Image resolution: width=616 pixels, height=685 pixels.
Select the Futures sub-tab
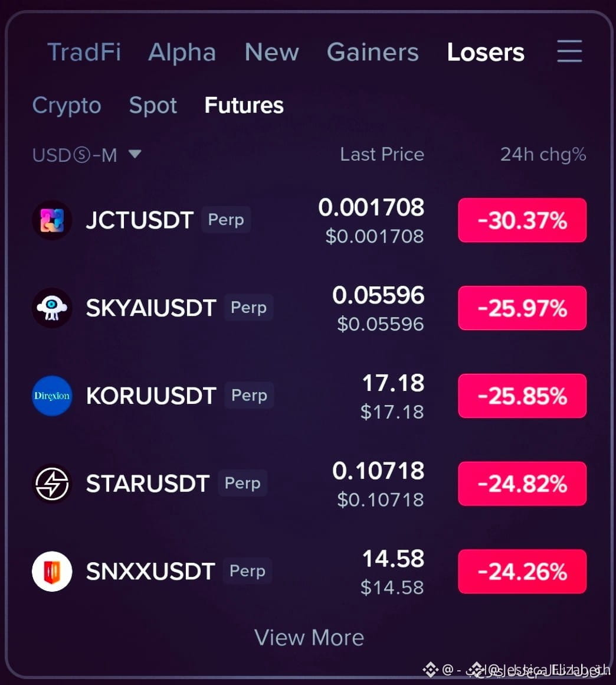pos(244,105)
